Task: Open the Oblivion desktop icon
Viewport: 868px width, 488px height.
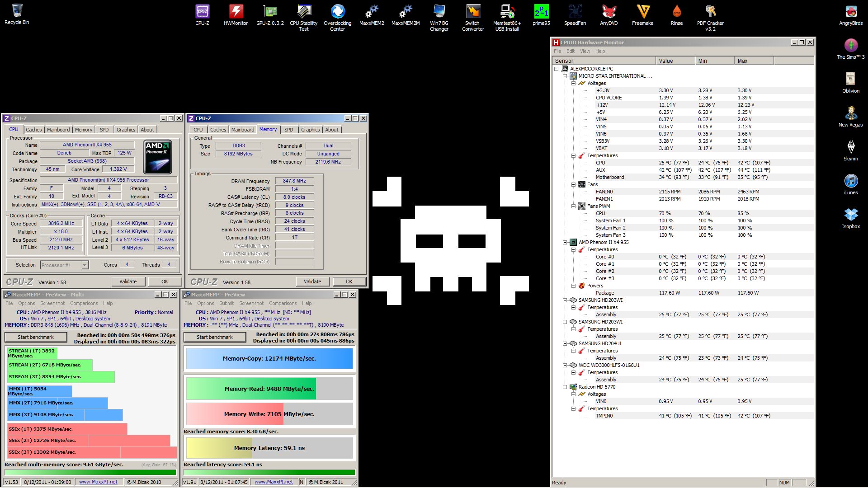Action: pos(851,82)
